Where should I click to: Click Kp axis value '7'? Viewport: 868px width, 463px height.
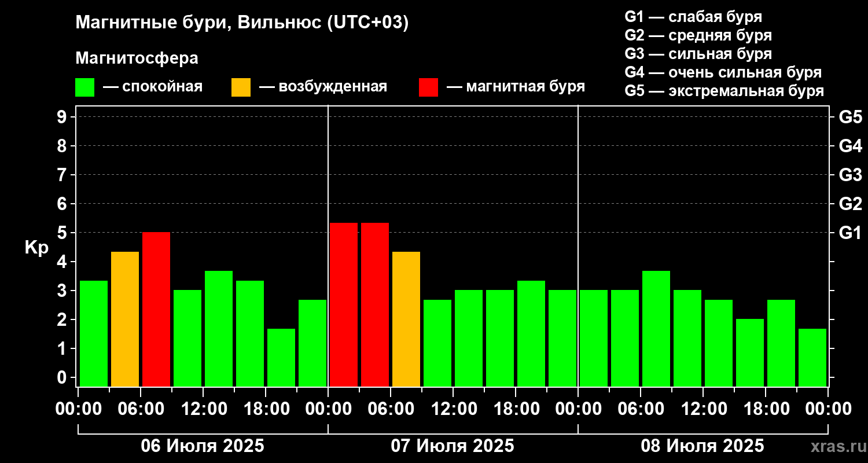63,175
